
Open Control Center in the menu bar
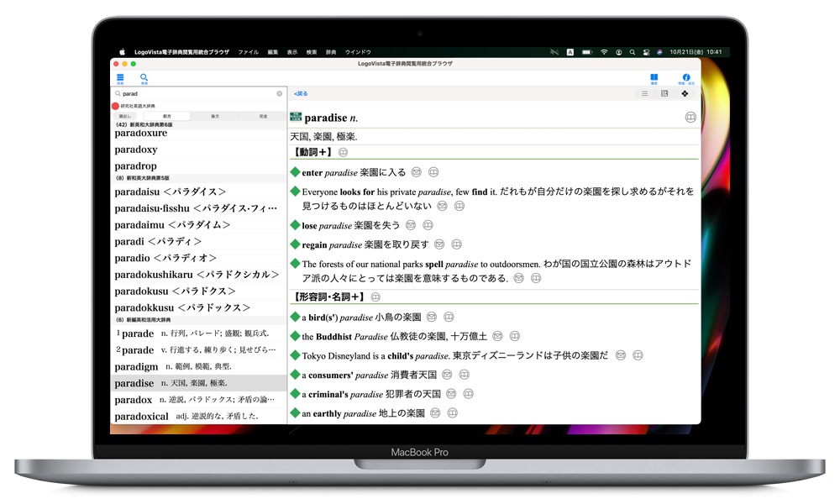[647, 52]
